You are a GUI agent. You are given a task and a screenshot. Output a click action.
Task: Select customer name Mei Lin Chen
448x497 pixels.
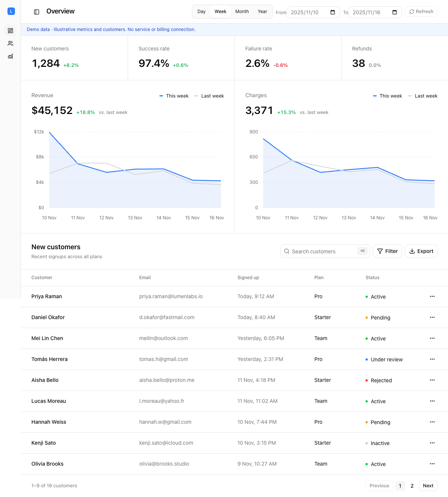tap(47, 338)
